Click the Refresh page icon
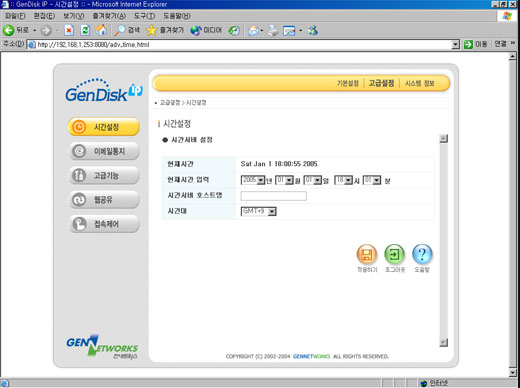Screen dimensions: 520x388 [x=85, y=30]
